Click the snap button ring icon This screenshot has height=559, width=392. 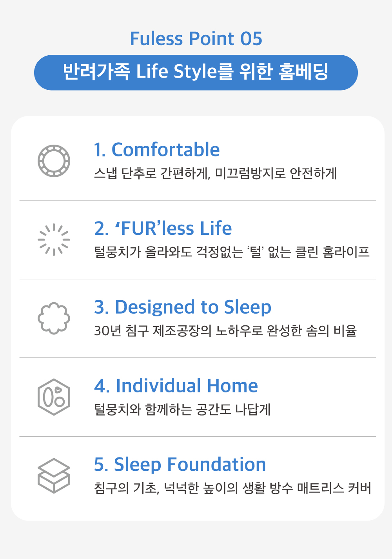point(54,161)
